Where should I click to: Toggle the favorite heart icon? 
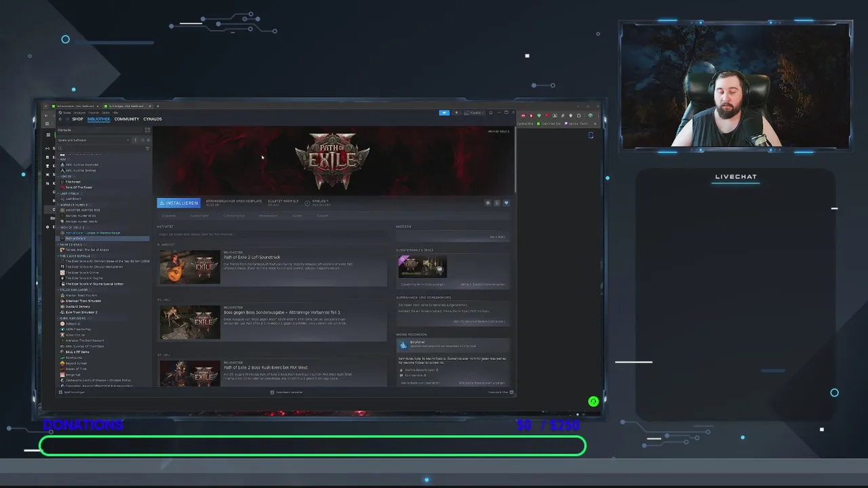(506, 203)
